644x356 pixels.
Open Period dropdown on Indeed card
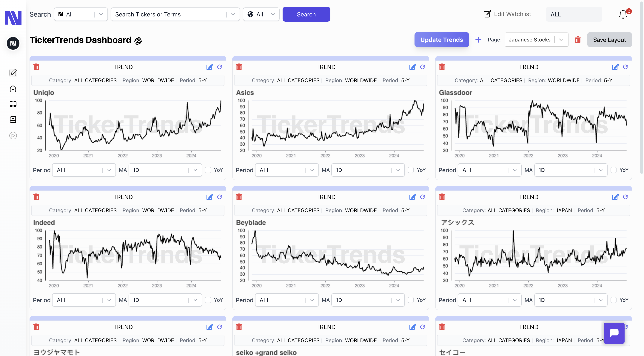click(x=84, y=300)
